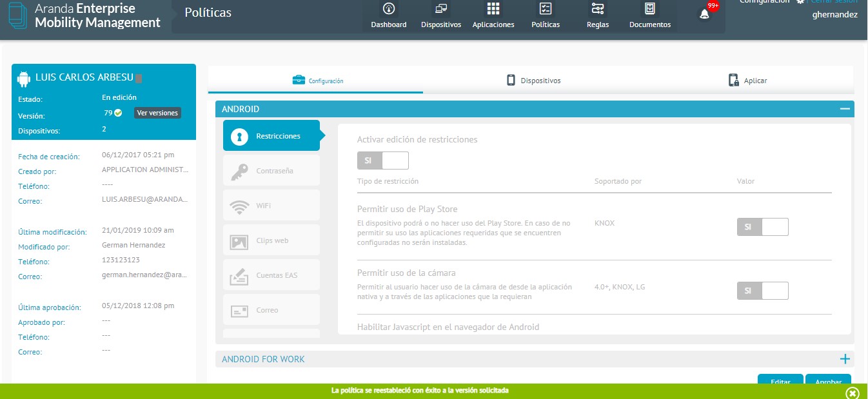Toggle the Activar edición de restricciones switch
Viewport: 868px width, 399px height.
(382, 161)
